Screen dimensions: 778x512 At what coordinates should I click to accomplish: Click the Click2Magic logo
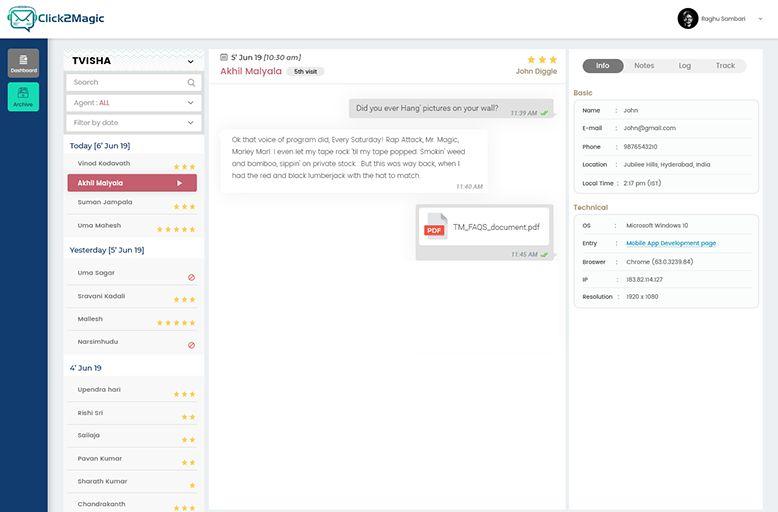point(56,19)
